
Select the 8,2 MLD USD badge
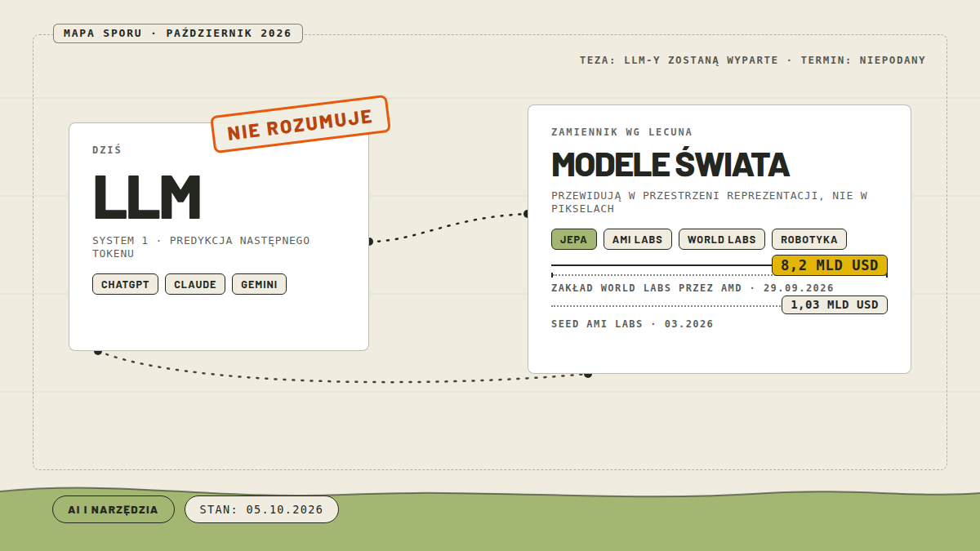830,265
